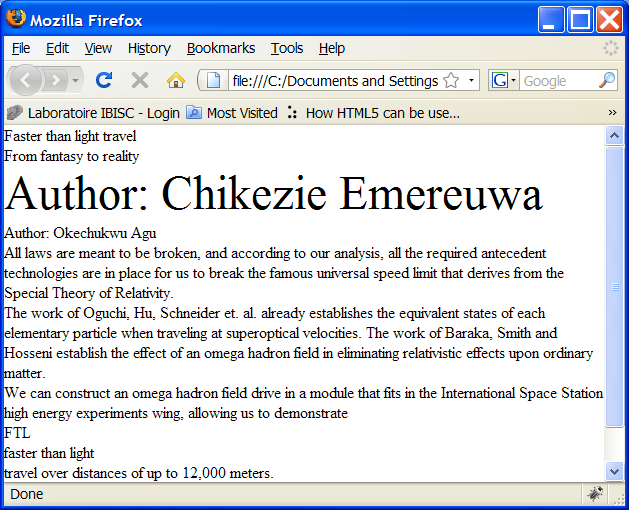Bookmark this page with the star icon
Screen dimensions: 629x510
pyautogui.click(x=451, y=81)
